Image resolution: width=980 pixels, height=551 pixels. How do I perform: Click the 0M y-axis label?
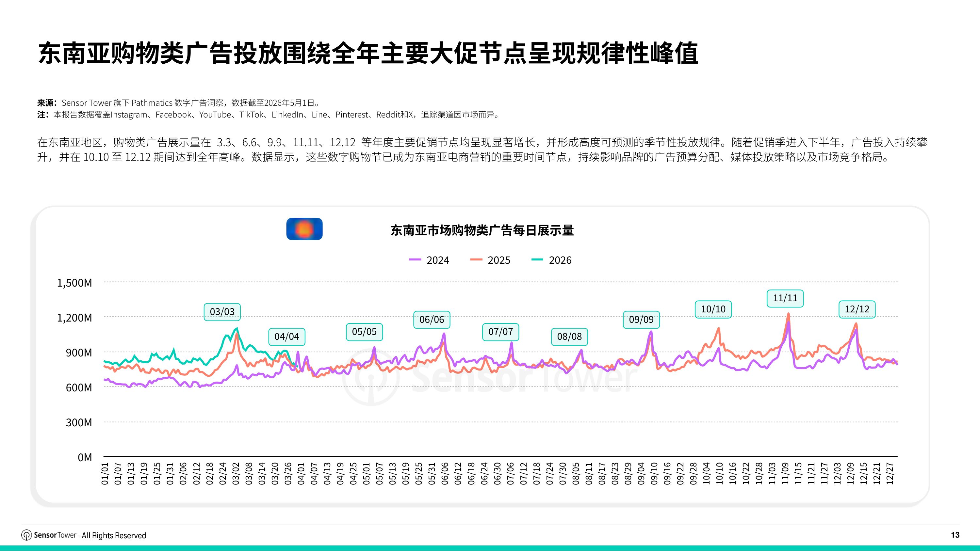click(85, 457)
